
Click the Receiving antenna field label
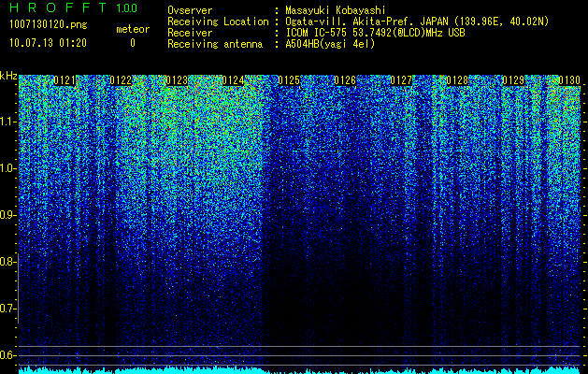point(215,44)
